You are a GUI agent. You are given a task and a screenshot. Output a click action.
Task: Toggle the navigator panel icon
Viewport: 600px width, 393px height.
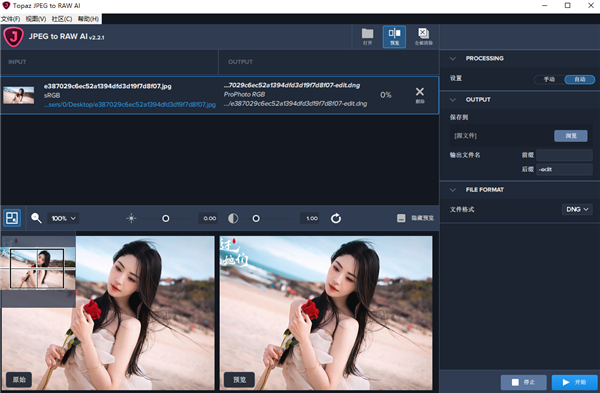click(x=12, y=218)
